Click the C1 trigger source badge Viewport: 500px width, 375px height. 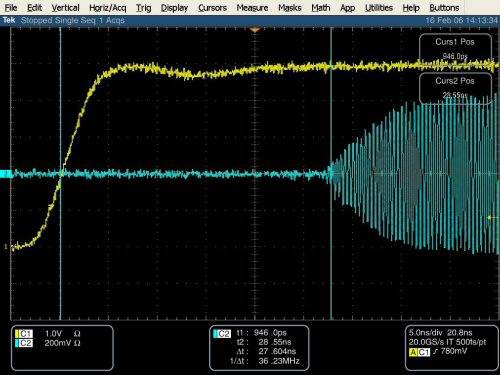[x=424, y=352]
